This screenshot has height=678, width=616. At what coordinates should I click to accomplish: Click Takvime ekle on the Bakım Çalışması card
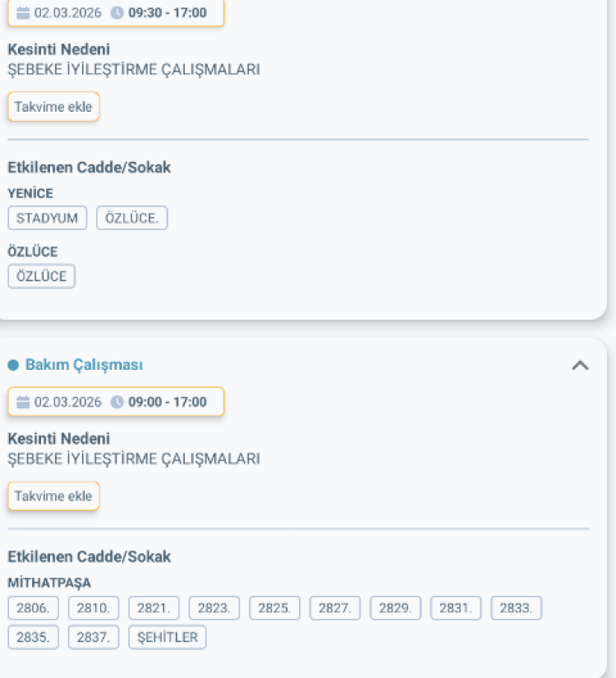coord(53,496)
